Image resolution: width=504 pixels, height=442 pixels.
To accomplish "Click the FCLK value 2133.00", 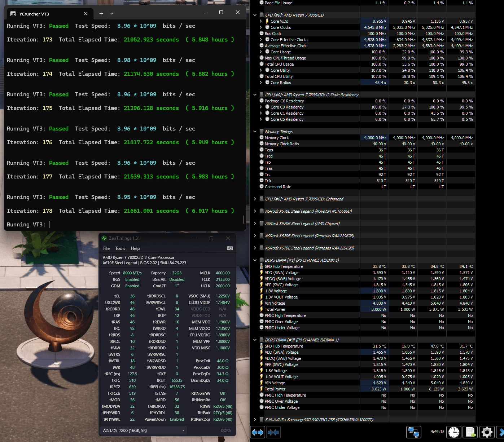I will point(223,279).
